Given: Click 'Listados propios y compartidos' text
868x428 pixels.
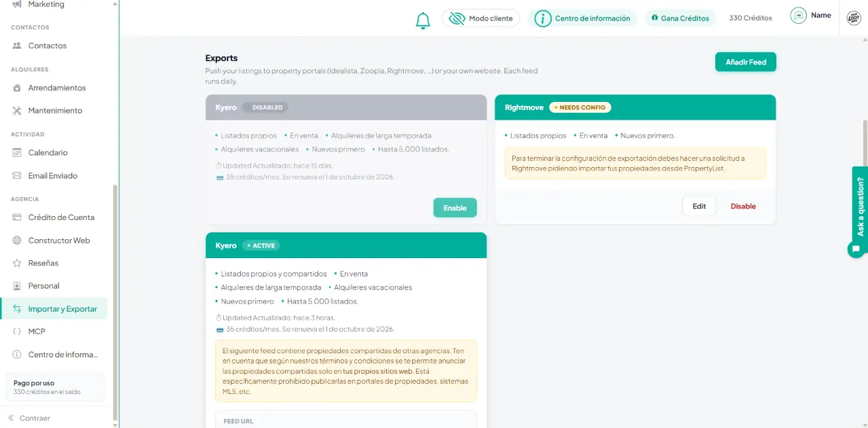Looking at the screenshot, I should (x=273, y=274).
